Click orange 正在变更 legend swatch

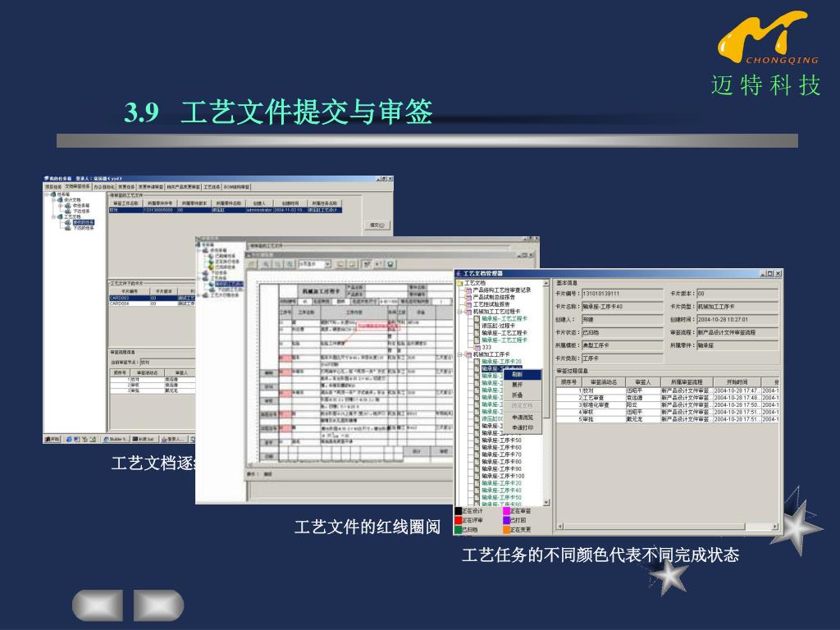tap(506, 530)
